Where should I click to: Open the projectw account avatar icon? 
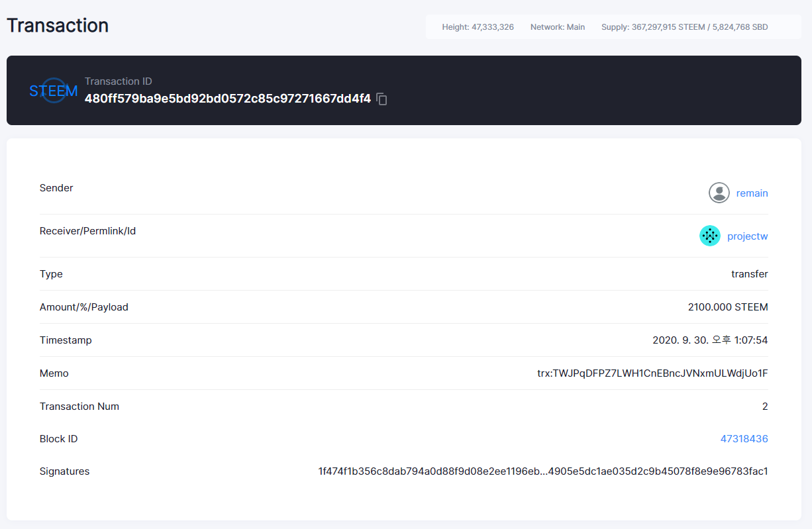[x=710, y=236]
